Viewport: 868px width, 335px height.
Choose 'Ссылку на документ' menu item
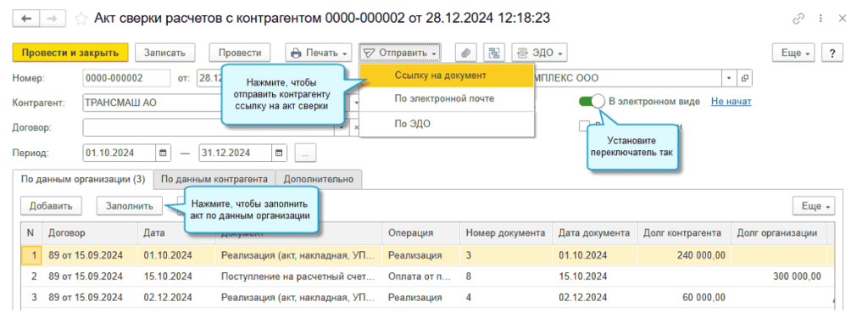447,75
